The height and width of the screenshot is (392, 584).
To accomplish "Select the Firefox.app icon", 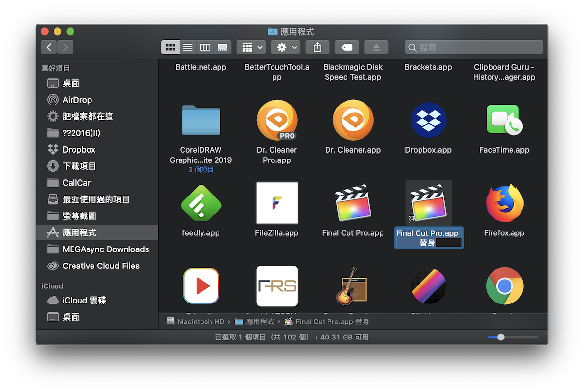I will [x=504, y=203].
